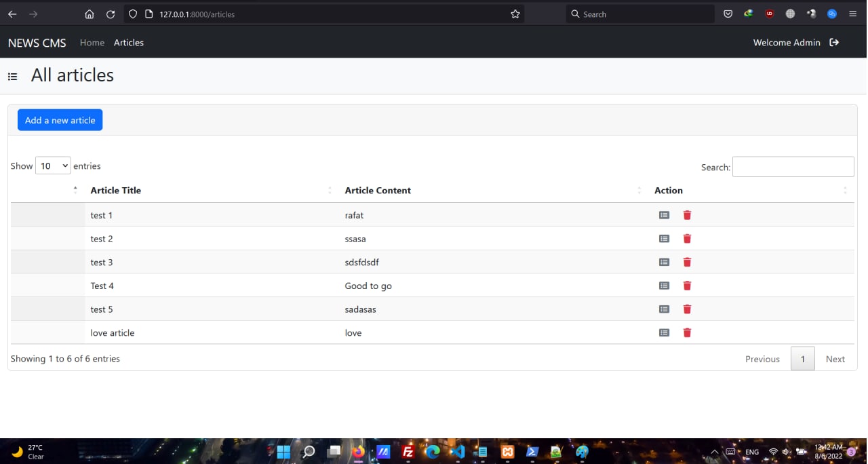Bookmark this page with the star icon
The height and width of the screenshot is (464, 868).
(515, 14)
